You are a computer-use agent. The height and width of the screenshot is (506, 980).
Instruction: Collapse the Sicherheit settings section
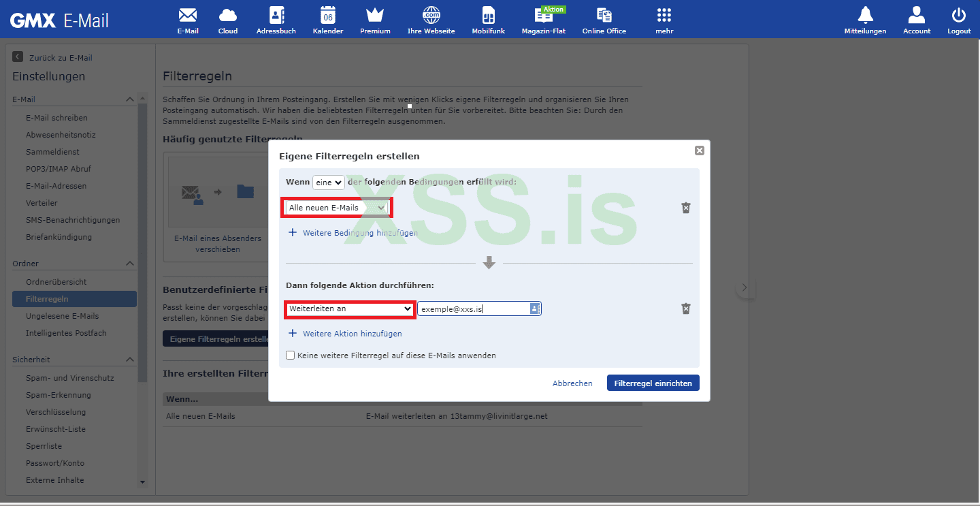click(x=130, y=360)
